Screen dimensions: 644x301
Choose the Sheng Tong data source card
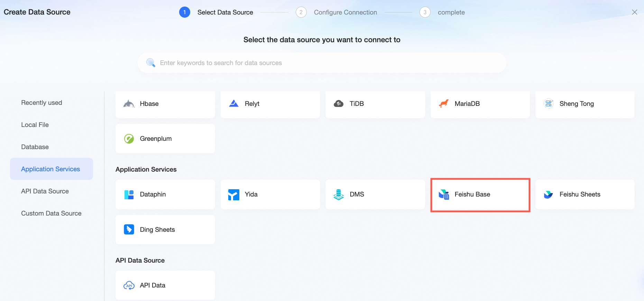(585, 104)
